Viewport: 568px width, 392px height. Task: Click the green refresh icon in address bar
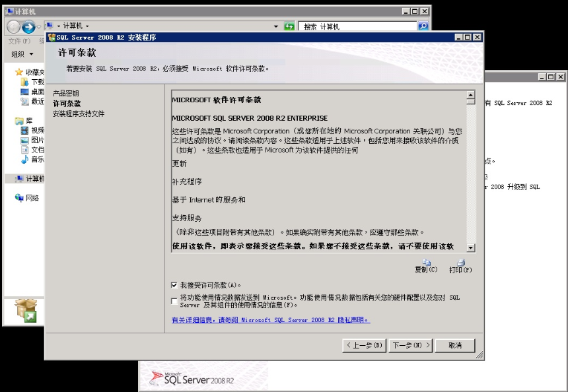(289, 26)
